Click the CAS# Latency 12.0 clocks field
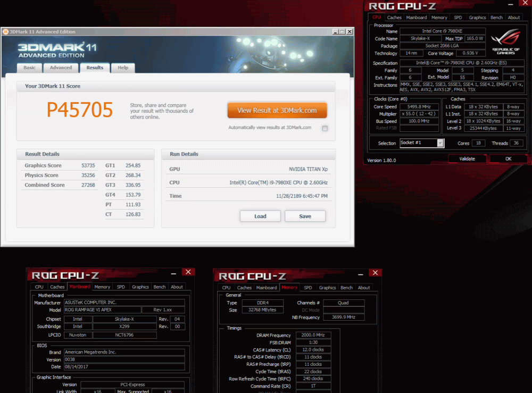 [313, 349]
